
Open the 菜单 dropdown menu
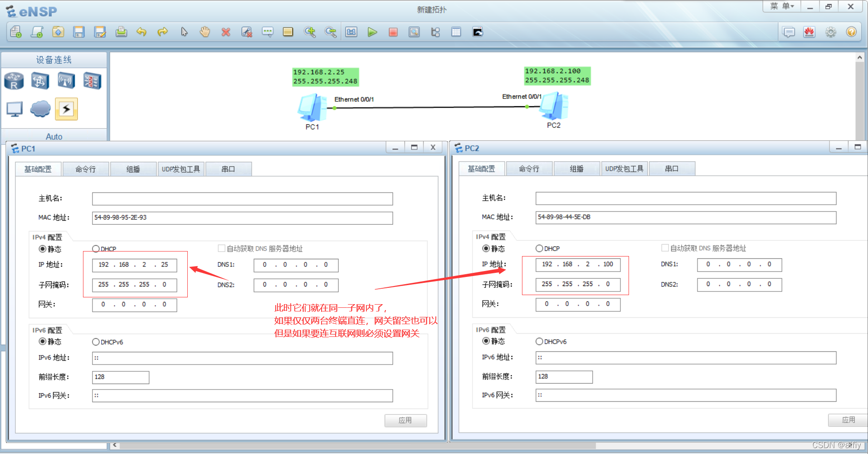782,6
